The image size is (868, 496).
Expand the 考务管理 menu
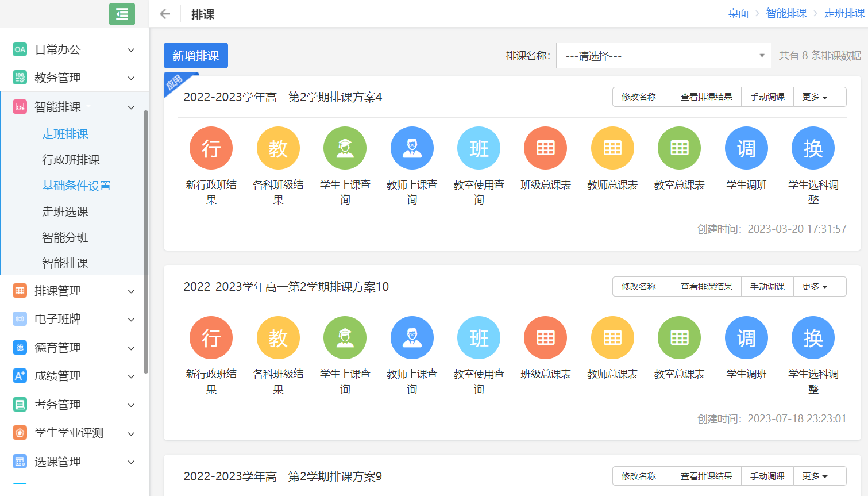click(x=131, y=405)
